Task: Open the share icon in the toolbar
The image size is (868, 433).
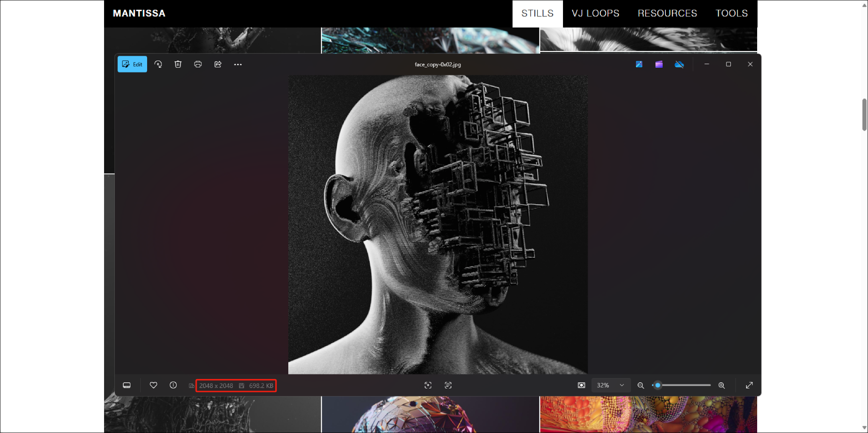Action: click(218, 64)
